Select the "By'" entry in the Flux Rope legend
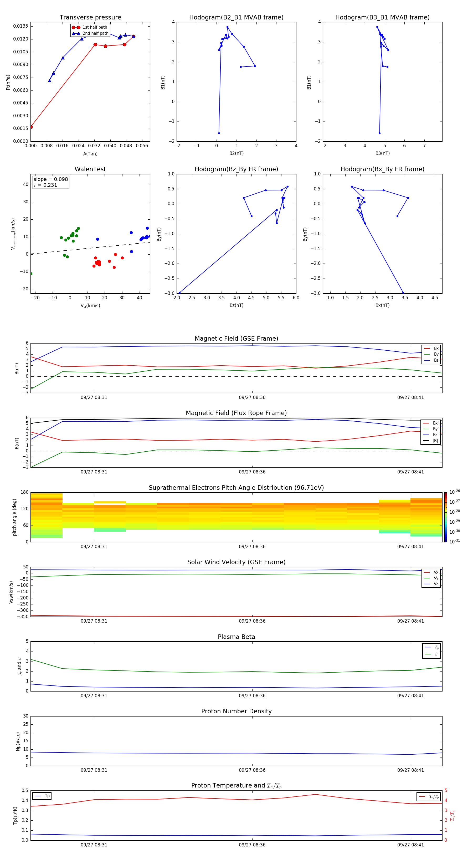The width and height of the screenshot is (473, 868). pyautogui.click(x=431, y=429)
